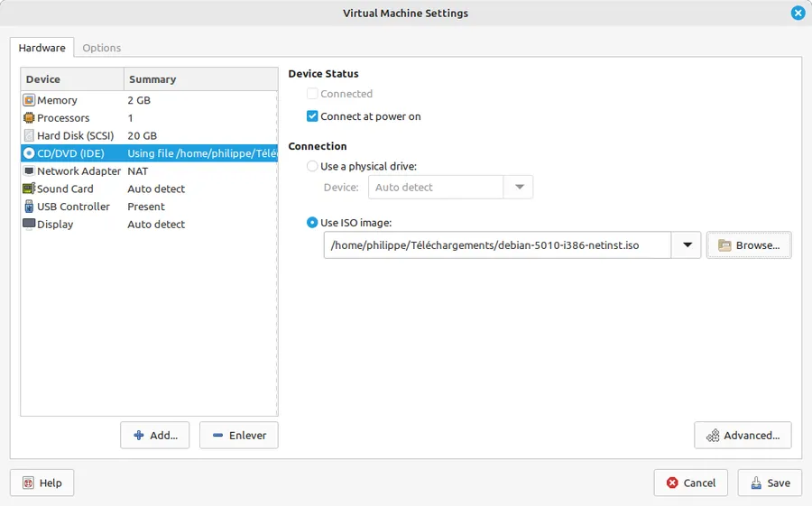Click the Sound Card icon
The height and width of the screenshot is (506, 812).
29,189
